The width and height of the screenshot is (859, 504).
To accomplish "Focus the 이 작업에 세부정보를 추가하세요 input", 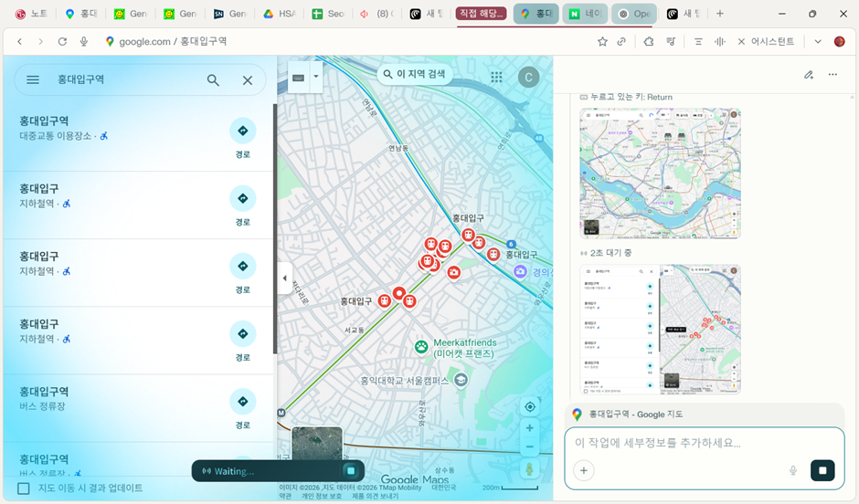I will (704, 443).
